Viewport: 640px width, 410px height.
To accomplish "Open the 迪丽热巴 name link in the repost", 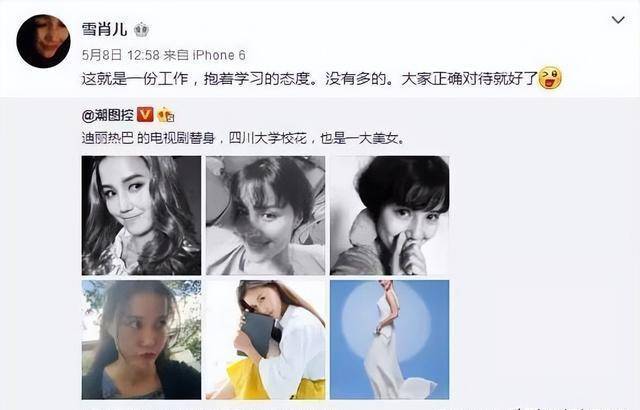I will (108, 139).
